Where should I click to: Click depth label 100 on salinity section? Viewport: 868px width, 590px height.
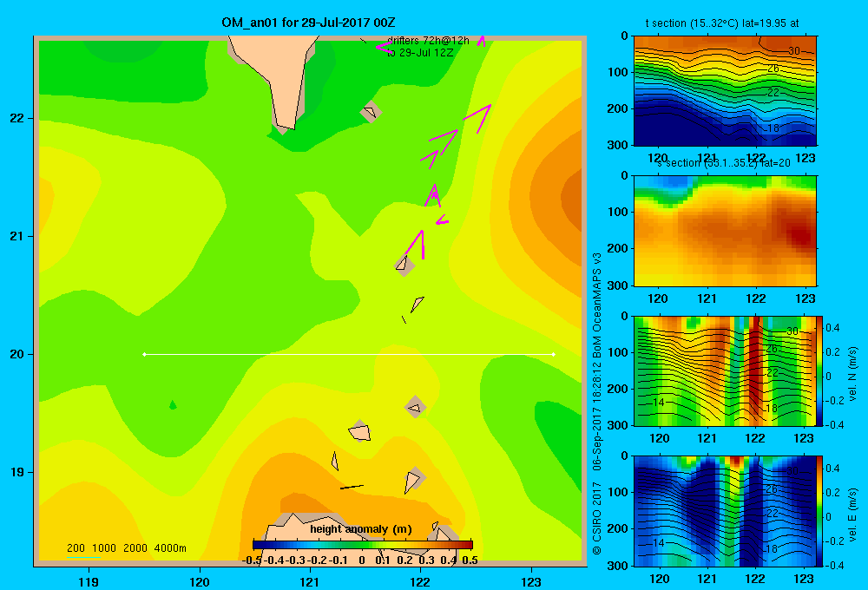618,212
